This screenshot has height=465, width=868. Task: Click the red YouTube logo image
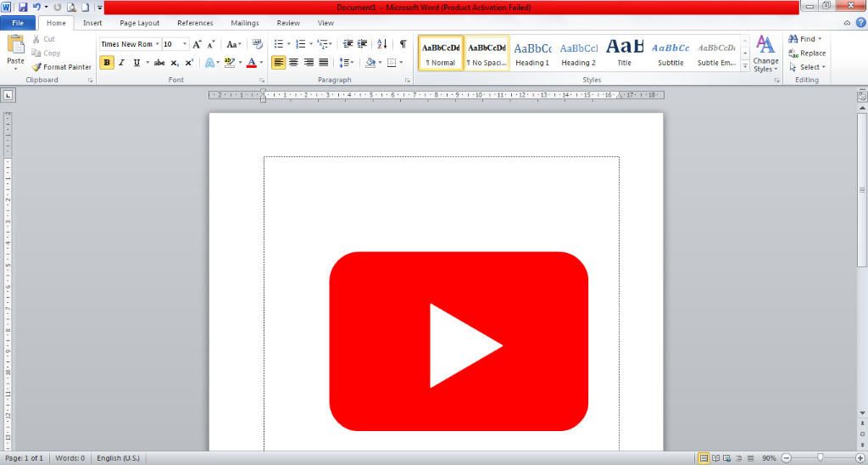[x=459, y=341]
